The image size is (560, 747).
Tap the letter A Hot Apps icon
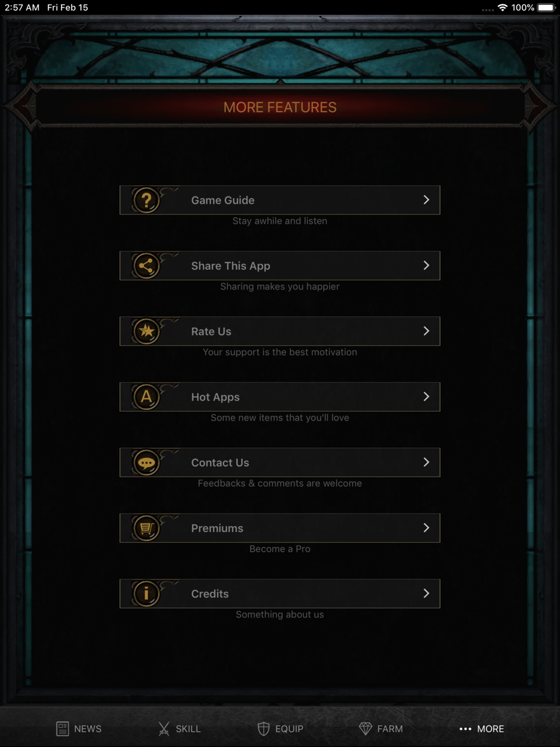[146, 396]
